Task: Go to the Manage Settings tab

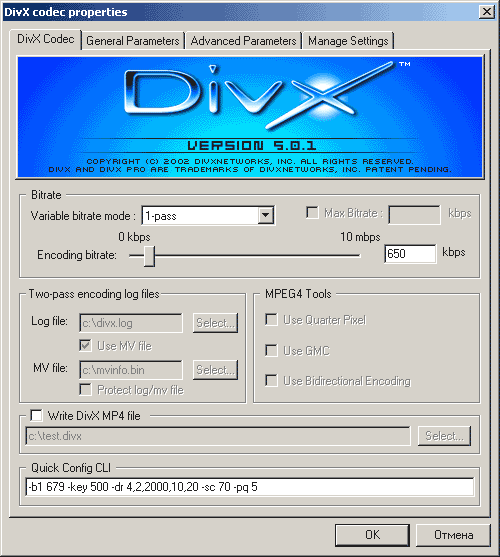Action: coord(348,41)
